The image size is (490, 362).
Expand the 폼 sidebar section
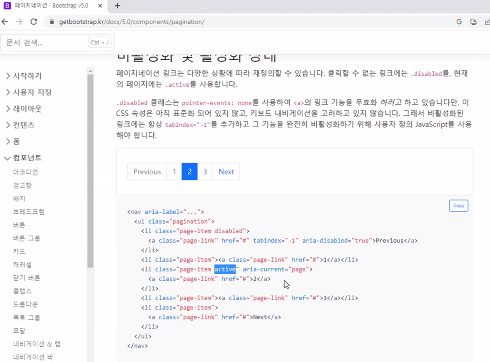click(13, 142)
